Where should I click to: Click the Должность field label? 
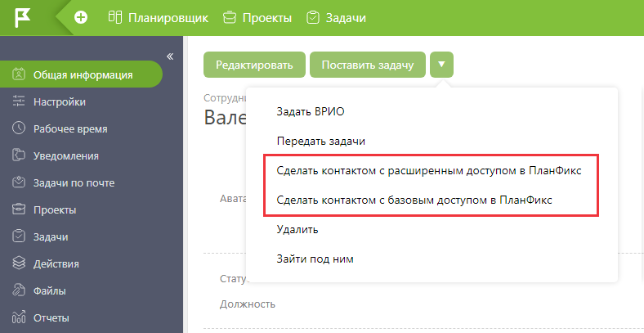click(248, 304)
